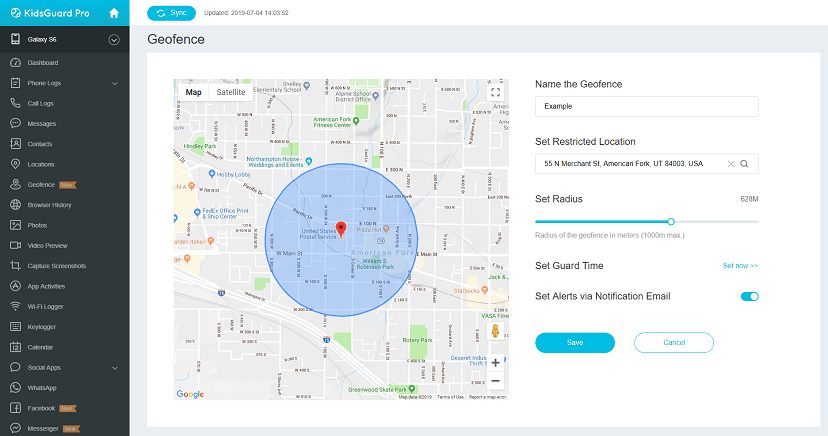
Task: Click the Google logo on the map
Action: pyautogui.click(x=190, y=394)
